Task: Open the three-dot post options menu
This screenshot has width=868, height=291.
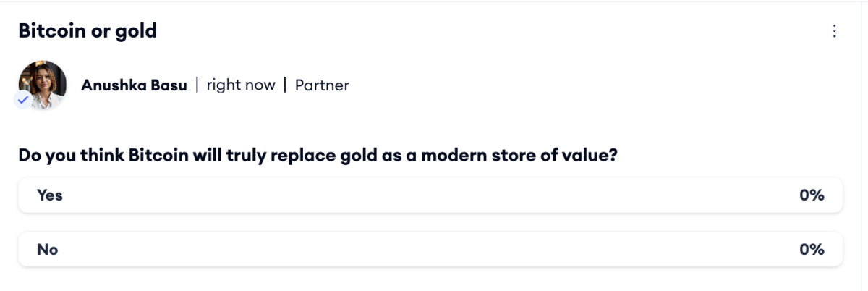Action: [x=835, y=31]
